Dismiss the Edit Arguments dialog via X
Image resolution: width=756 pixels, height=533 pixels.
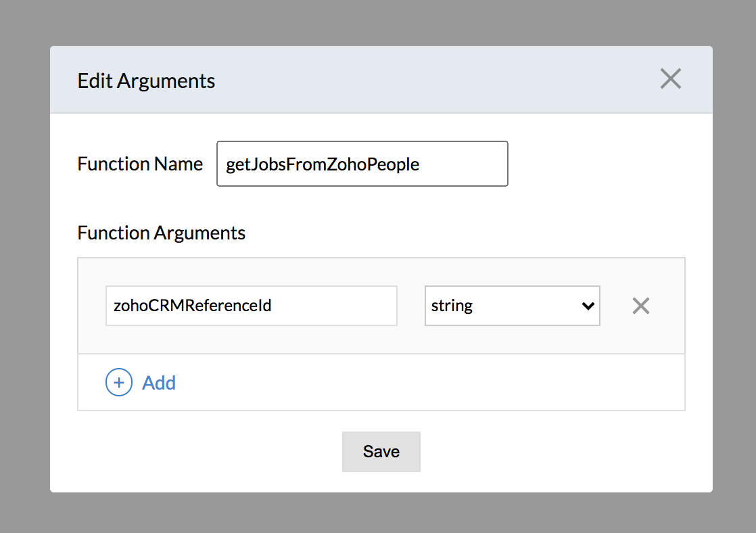tap(670, 78)
